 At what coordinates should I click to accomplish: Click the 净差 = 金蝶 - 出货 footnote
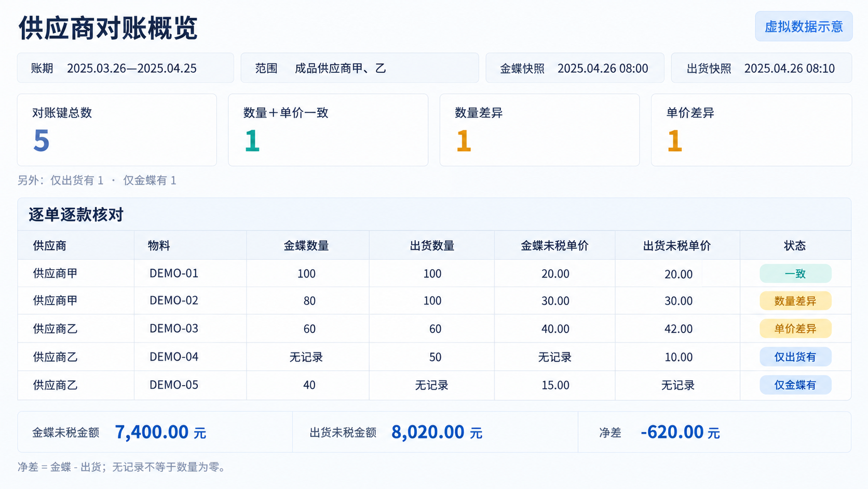pyautogui.click(x=123, y=467)
